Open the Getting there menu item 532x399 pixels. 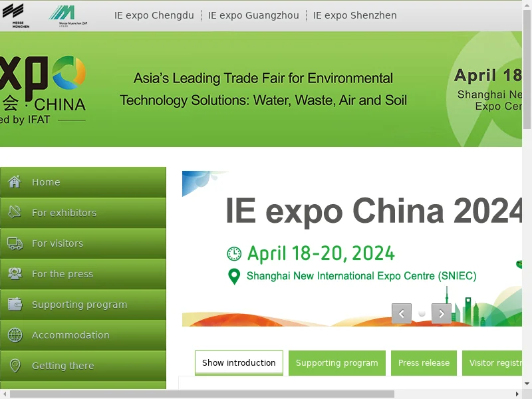[x=83, y=366]
